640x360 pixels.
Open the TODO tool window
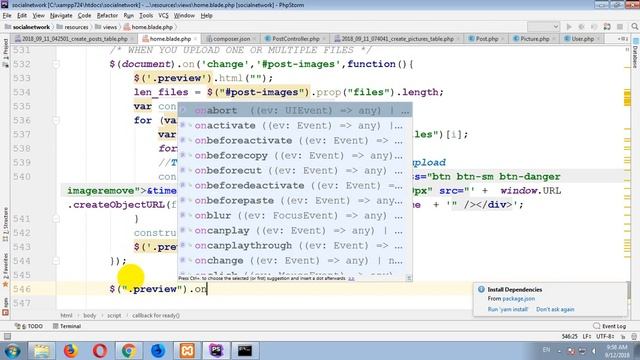29,326
